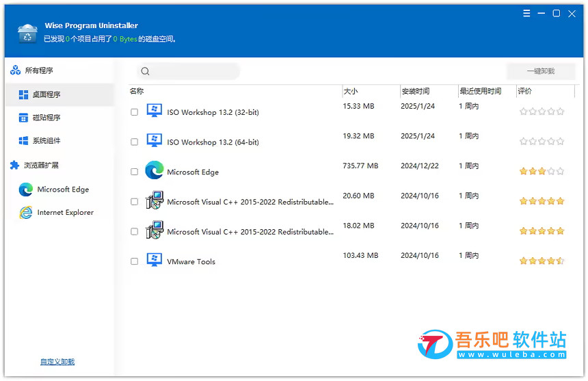Click the 735.77 MB size value

(x=360, y=166)
